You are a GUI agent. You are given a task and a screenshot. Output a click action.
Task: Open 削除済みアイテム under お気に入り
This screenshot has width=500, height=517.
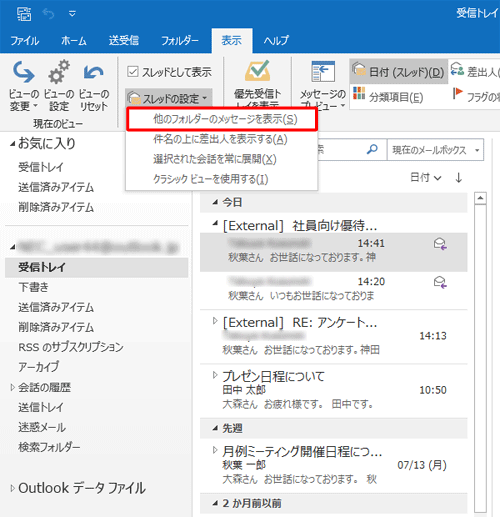click(56, 207)
